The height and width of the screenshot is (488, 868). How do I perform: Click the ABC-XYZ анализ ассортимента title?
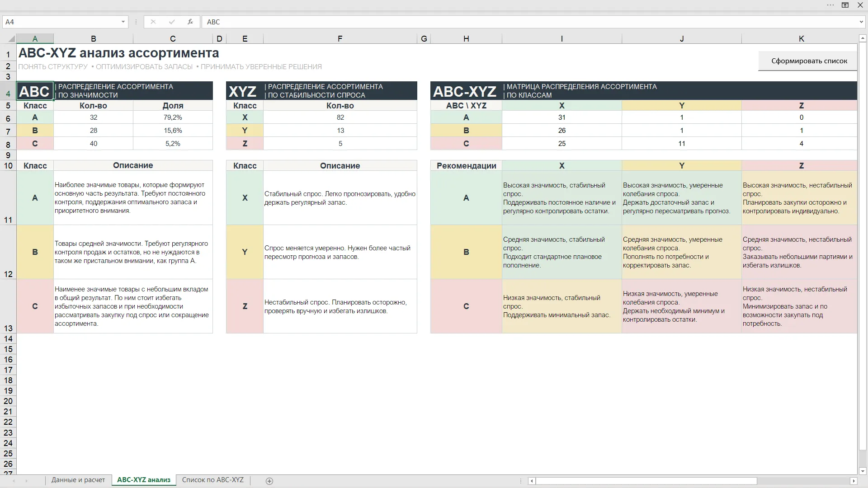click(x=118, y=53)
